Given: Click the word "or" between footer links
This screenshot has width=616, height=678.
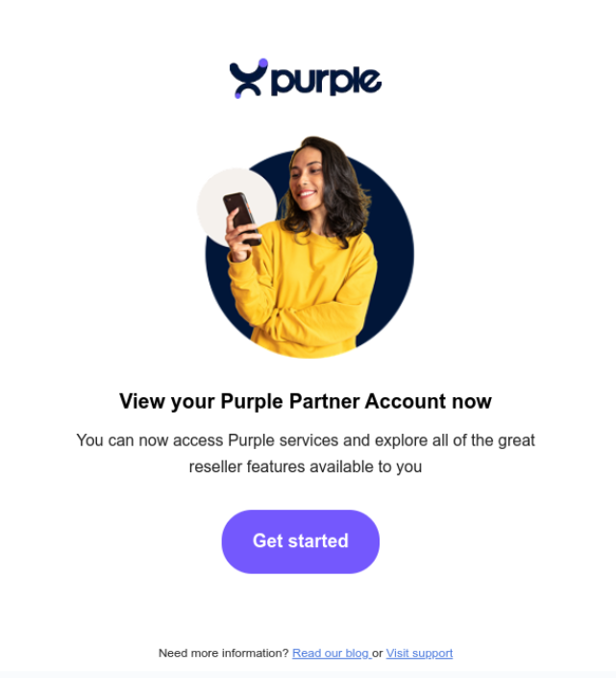Looking at the screenshot, I should [378, 653].
